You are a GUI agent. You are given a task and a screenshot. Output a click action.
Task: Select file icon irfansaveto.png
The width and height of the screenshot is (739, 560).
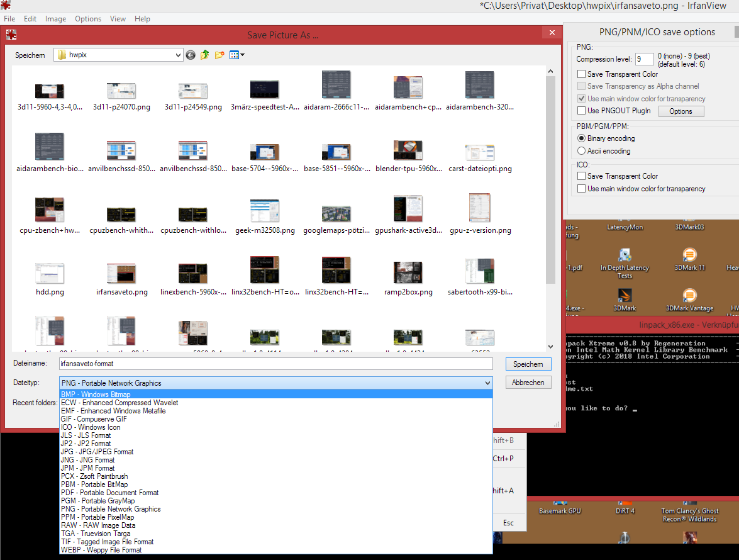(121, 274)
